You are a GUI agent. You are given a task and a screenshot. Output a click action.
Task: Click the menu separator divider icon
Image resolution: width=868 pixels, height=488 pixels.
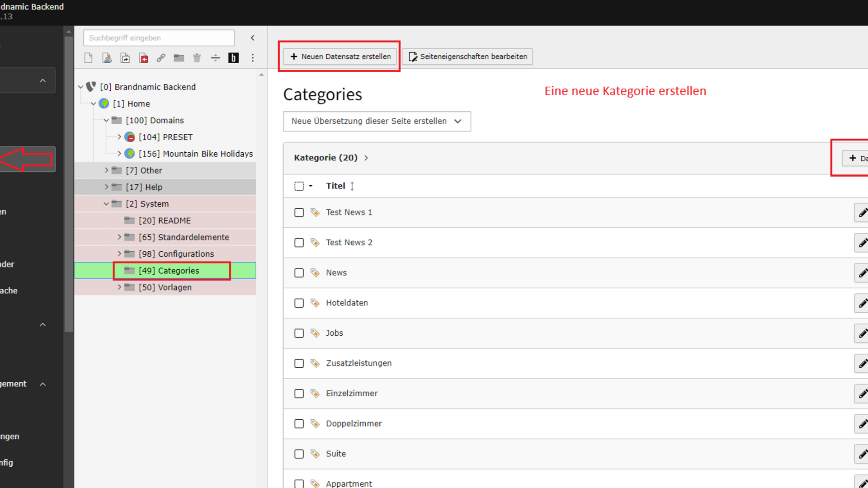pyautogui.click(x=215, y=58)
